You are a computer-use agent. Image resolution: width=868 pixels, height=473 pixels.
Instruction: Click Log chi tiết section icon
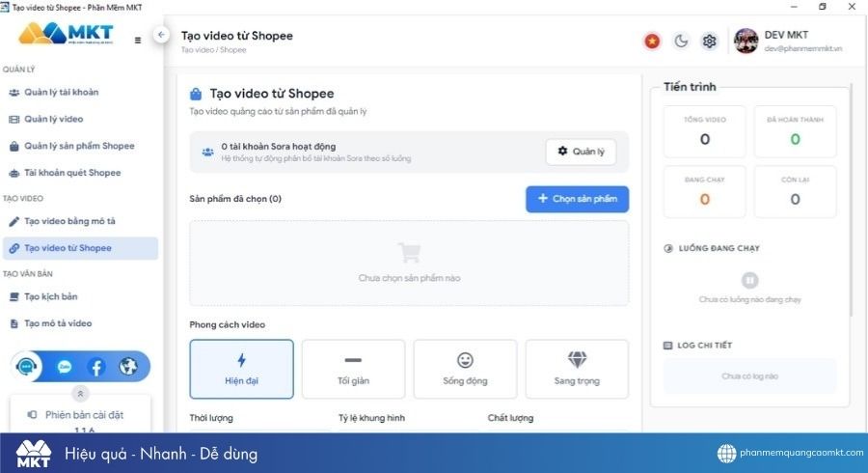[x=667, y=346]
